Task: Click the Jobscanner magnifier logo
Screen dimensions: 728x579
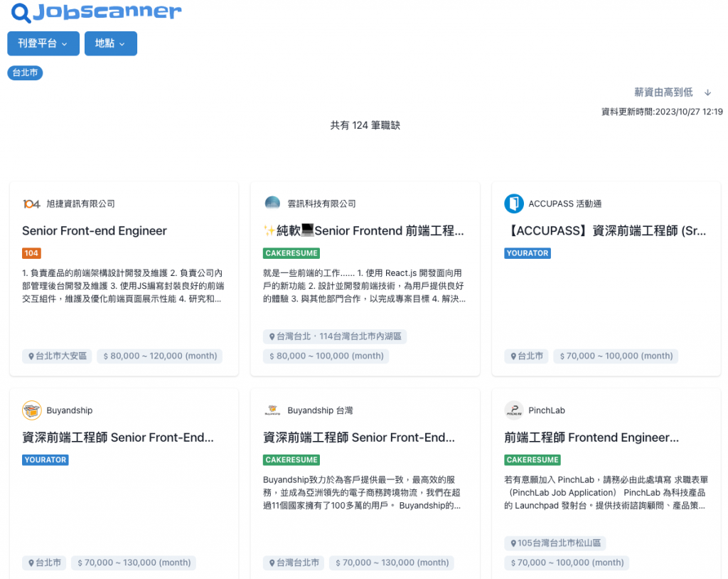Action: click(21, 13)
